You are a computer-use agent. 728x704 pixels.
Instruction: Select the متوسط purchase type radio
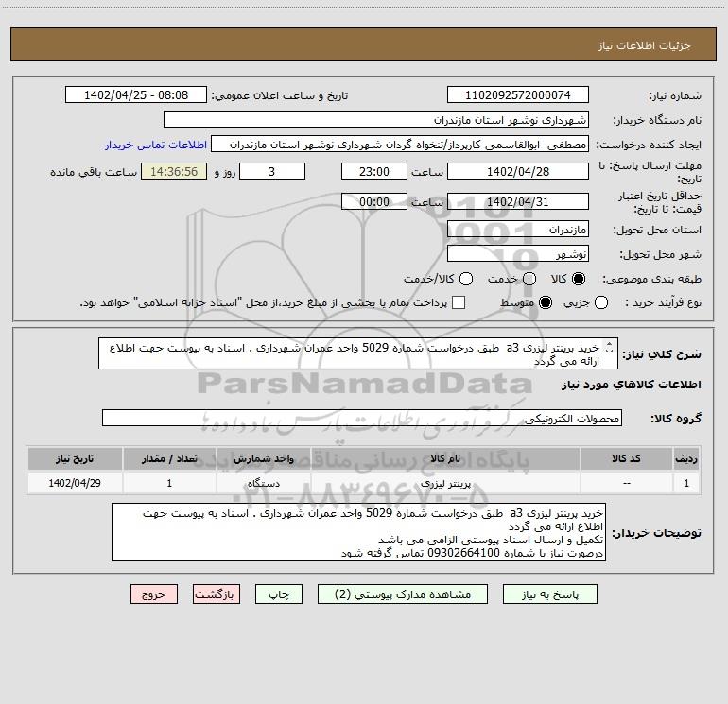click(546, 303)
